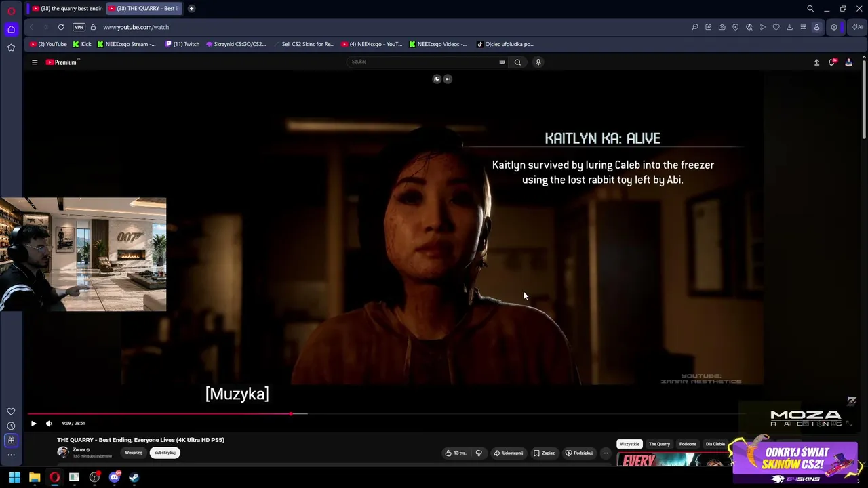Select 'THE QUARRY - Best E' tab
The width and height of the screenshot is (868, 488).
pos(144,8)
